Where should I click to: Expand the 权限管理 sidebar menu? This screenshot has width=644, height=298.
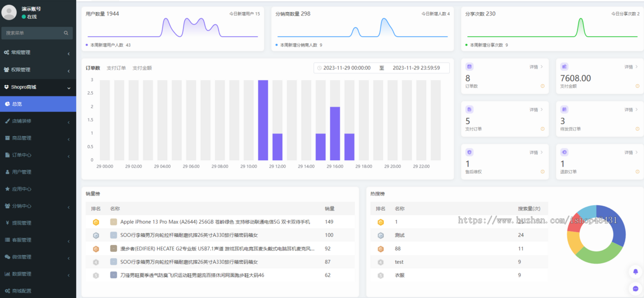pyautogui.click(x=38, y=70)
